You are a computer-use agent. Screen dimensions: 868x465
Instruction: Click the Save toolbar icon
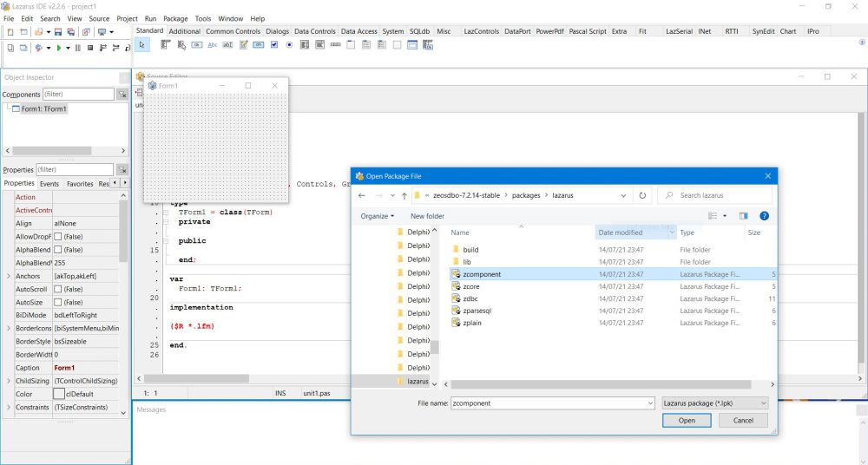pos(58,32)
